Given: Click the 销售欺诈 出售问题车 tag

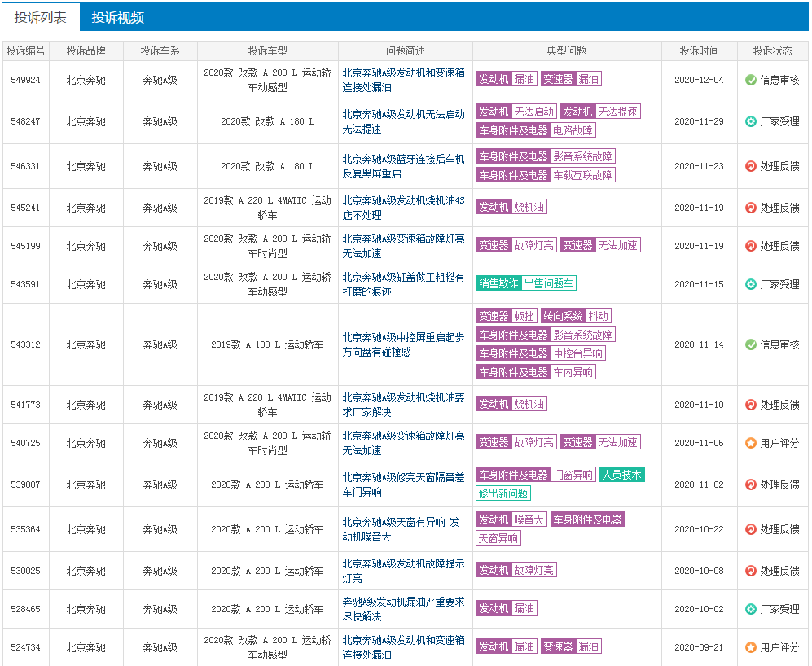Looking at the screenshot, I should [x=526, y=284].
